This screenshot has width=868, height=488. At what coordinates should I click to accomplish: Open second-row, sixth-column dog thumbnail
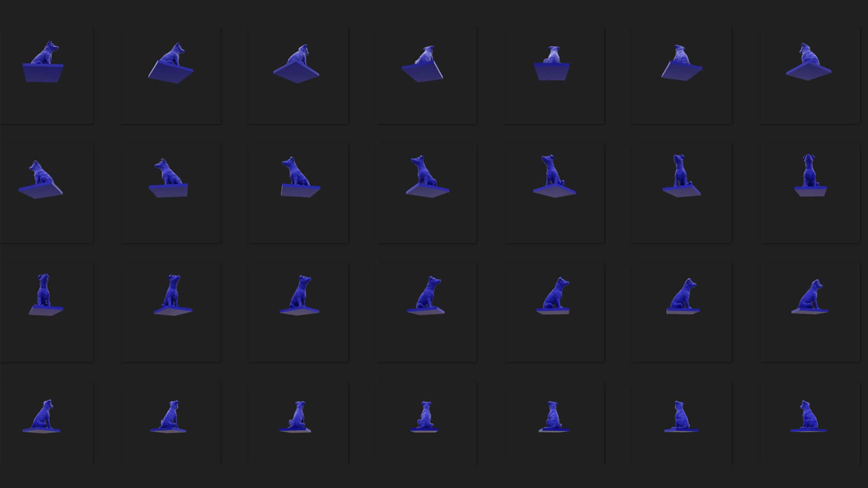click(682, 193)
